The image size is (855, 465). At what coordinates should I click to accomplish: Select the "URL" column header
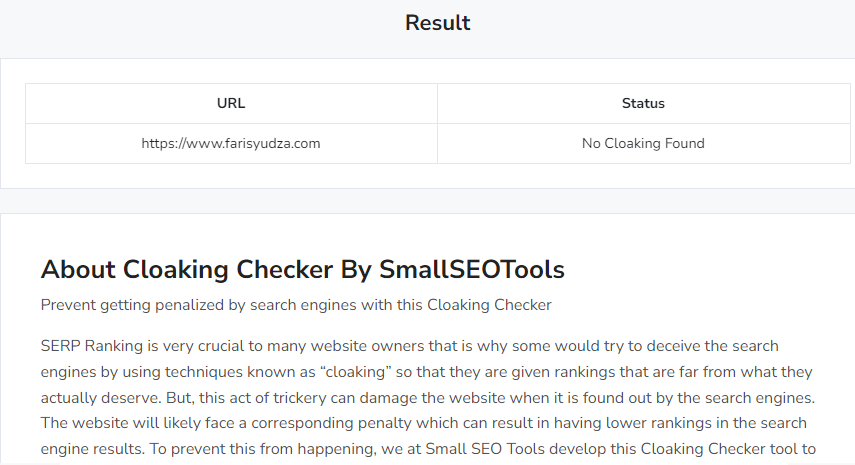click(231, 103)
